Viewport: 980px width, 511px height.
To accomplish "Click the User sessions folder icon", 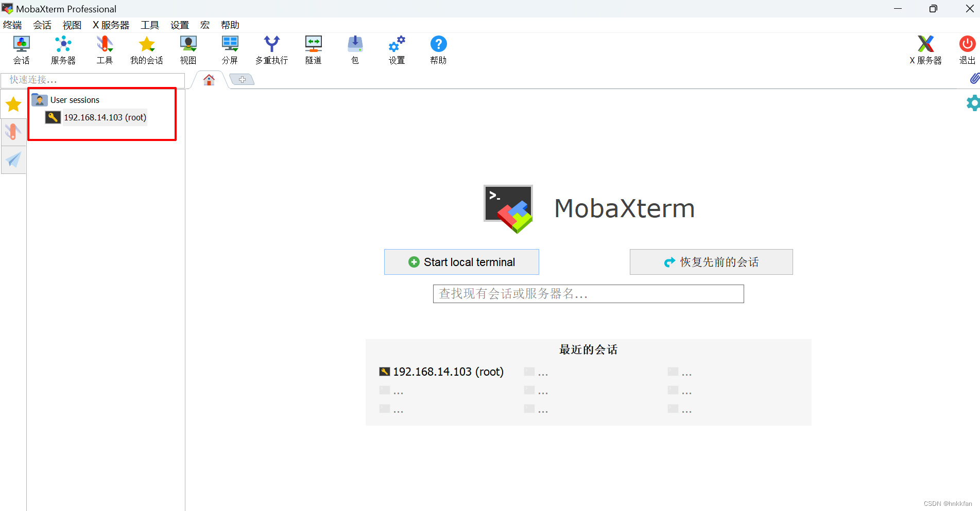I will pos(40,100).
